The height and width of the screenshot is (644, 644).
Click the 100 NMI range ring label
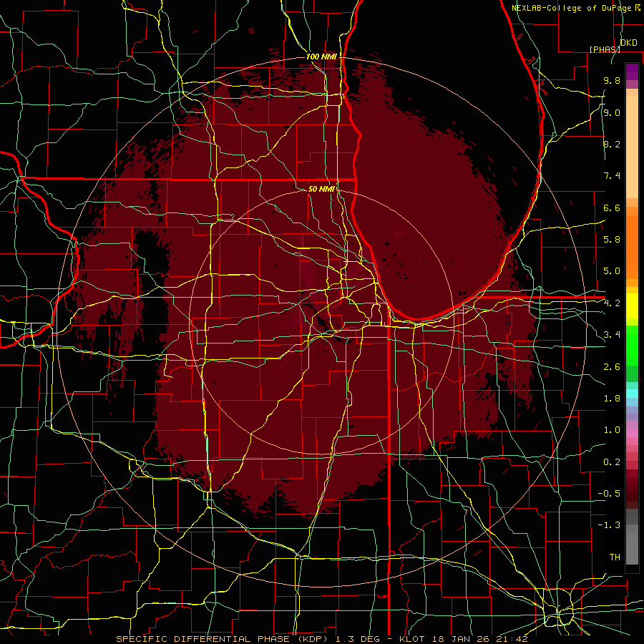tap(321, 57)
